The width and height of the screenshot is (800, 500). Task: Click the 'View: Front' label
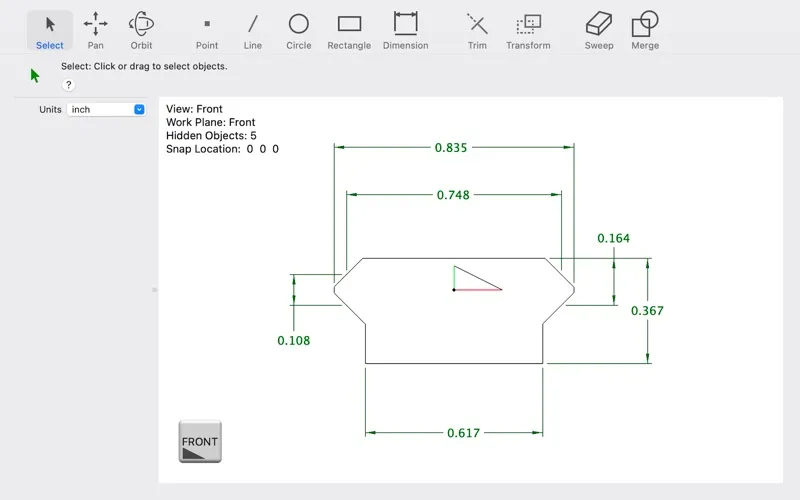pyautogui.click(x=194, y=109)
